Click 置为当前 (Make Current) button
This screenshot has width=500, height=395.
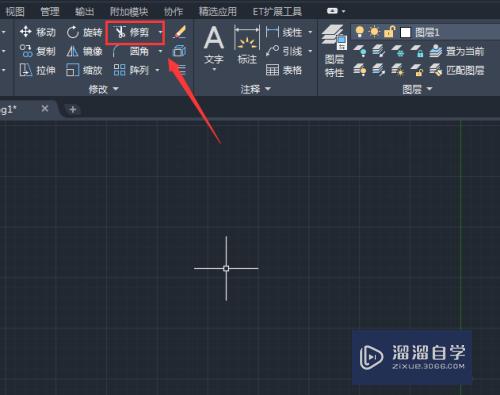pos(457,51)
